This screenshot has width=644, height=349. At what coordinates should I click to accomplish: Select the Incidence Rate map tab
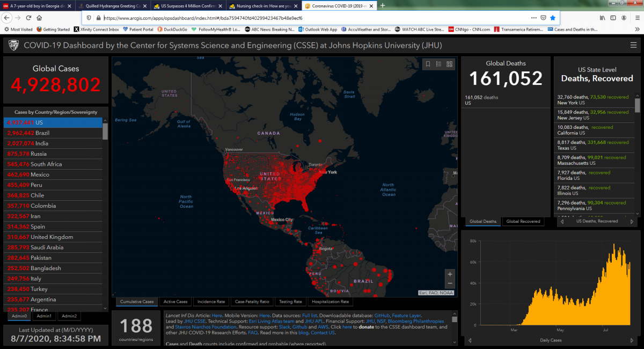210,302
